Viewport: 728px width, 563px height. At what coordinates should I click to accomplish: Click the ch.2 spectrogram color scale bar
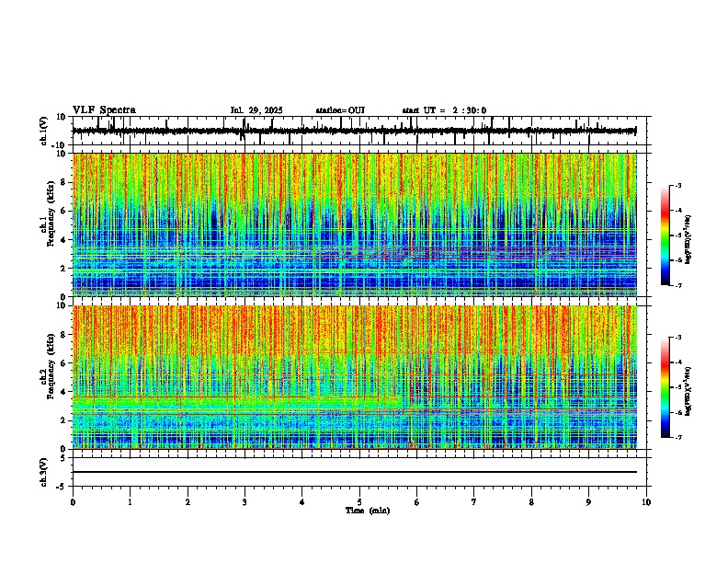665,387
